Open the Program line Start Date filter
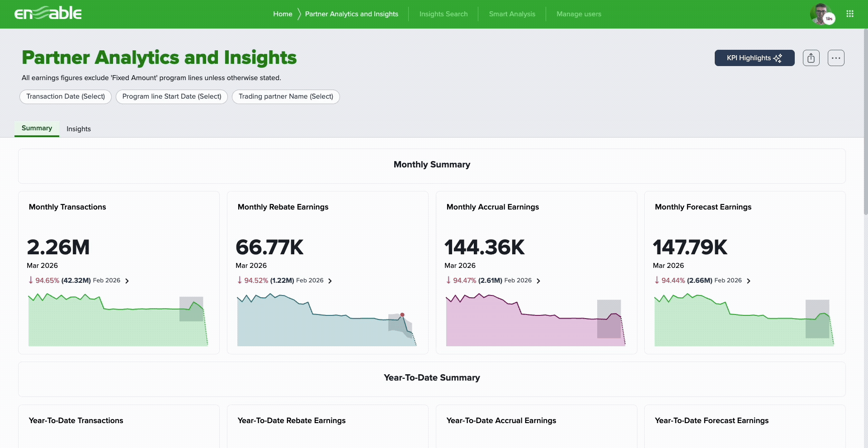The height and width of the screenshot is (448, 868). (172, 96)
